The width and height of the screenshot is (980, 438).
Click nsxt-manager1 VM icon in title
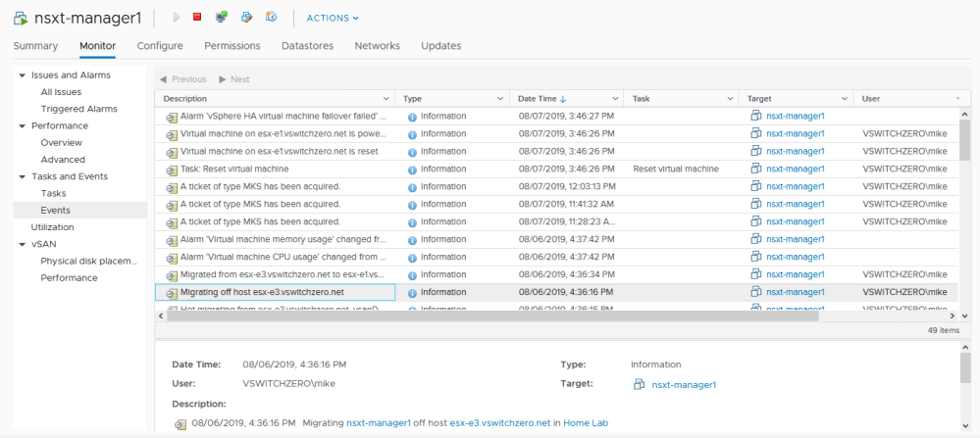point(21,18)
